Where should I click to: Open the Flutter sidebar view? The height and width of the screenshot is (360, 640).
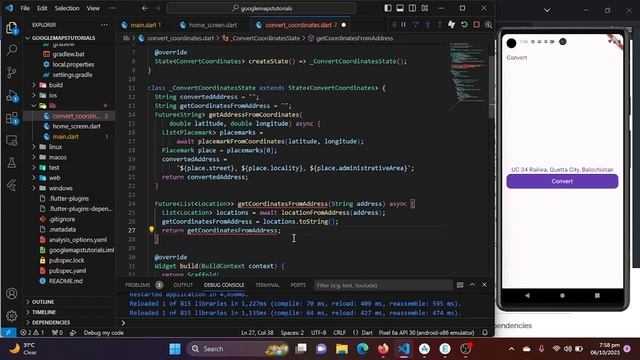[12, 185]
